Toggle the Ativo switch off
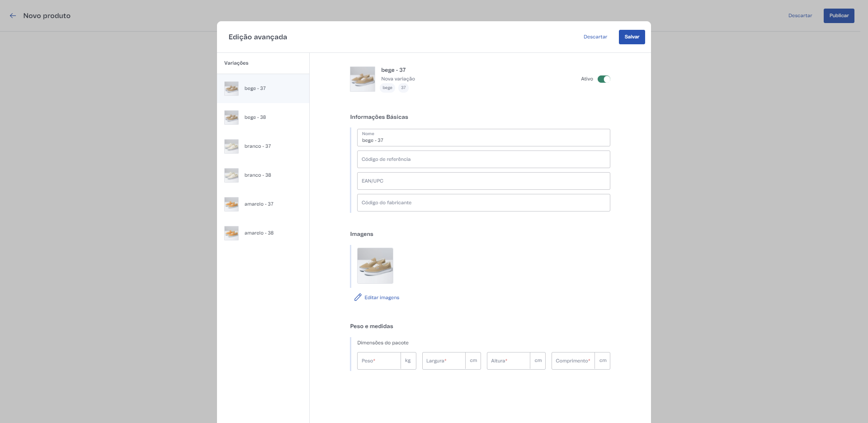The image size is (868, 423). (604, 79)
